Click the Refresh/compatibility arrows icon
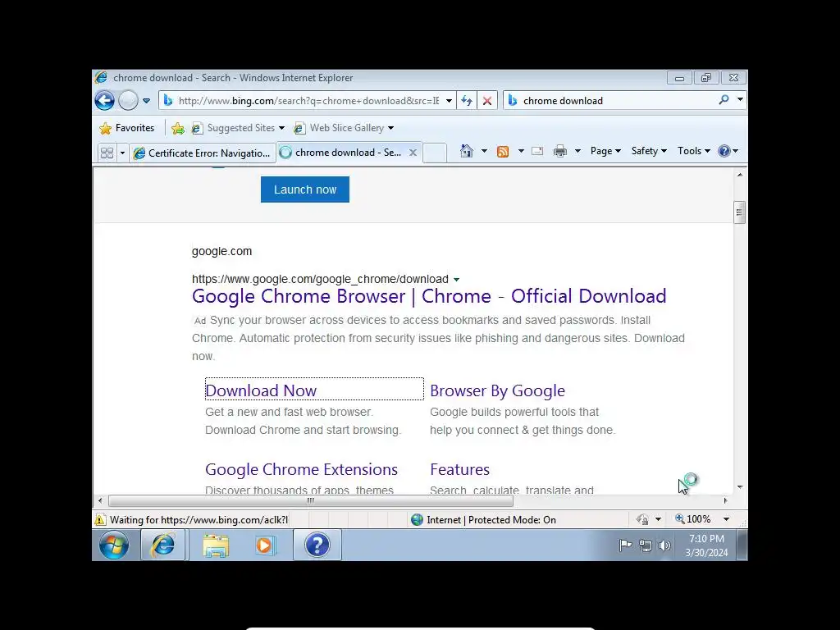 [467, 101]
